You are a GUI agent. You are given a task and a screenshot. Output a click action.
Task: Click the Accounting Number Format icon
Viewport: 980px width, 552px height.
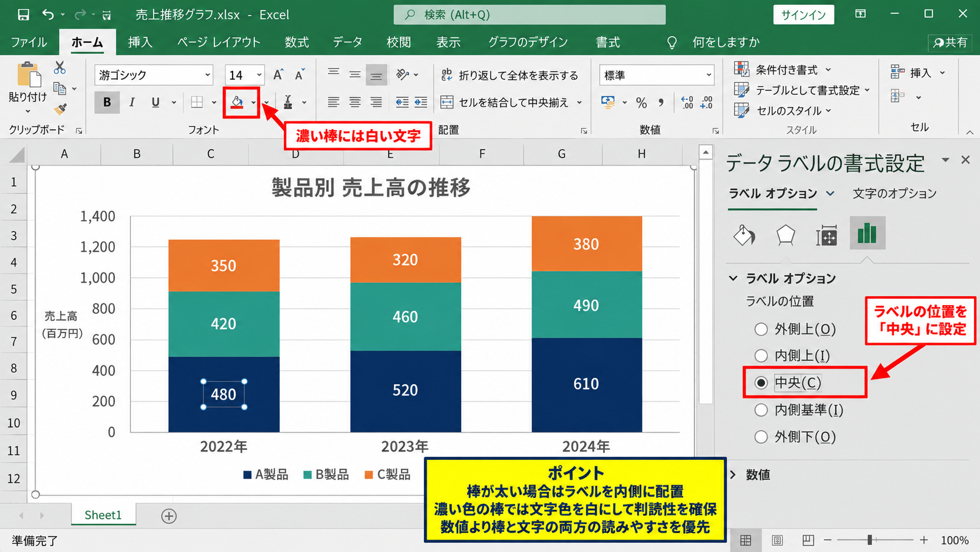coord(608,103)
